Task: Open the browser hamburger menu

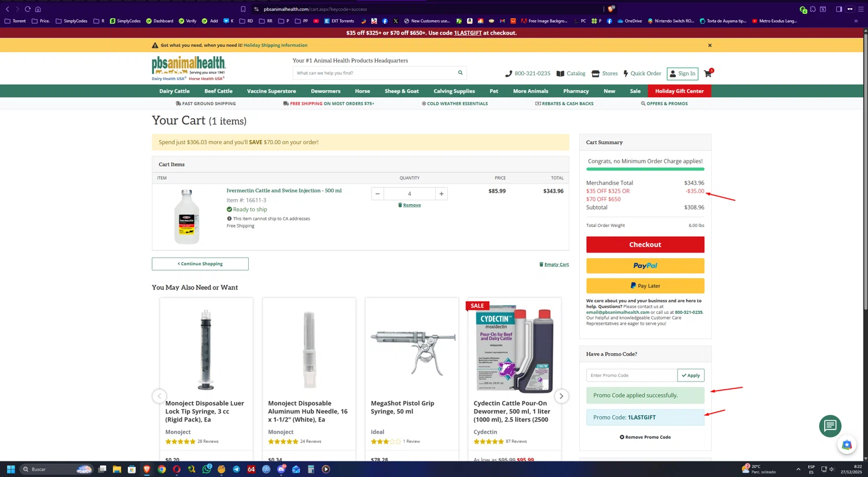Action: click(860, 9)
